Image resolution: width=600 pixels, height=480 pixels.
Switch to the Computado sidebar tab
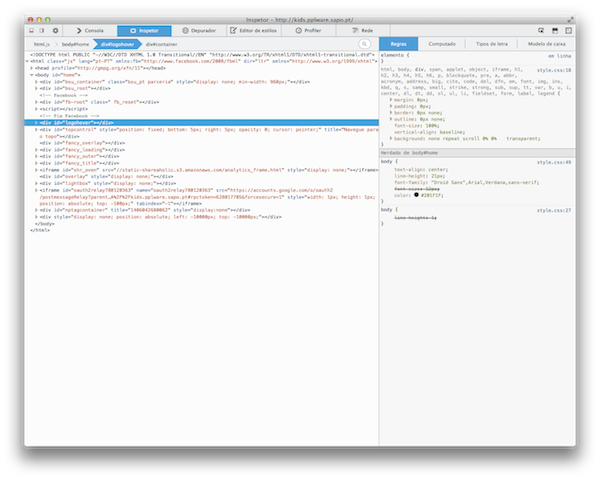point(442,44)
